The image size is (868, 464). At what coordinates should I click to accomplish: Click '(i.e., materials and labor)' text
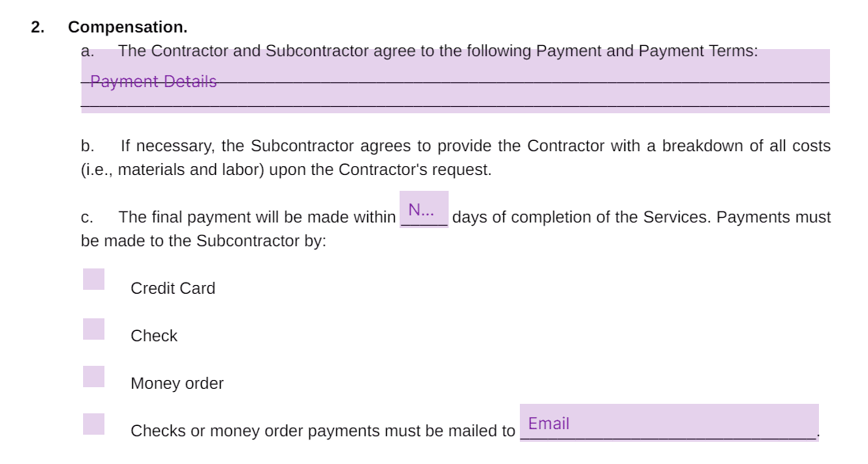click(x=172, y=169)
